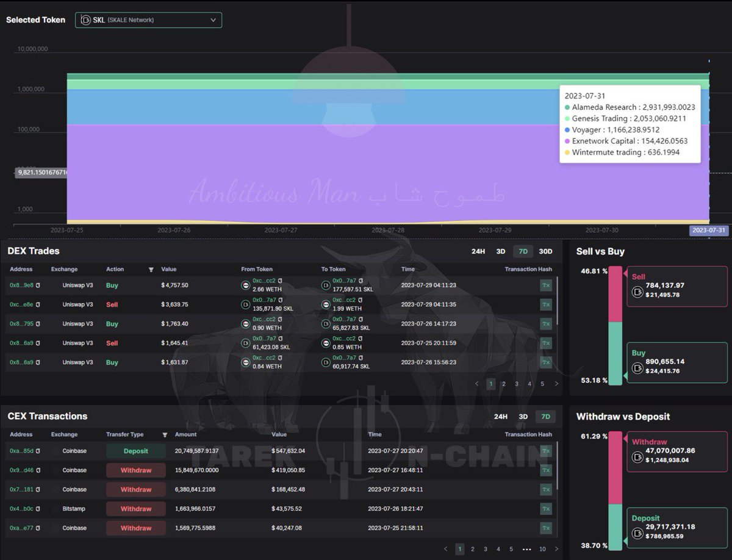Screen dimensions: 732x560
Task: Copy address 0x8...9e8 in DEX Trades
Action: (x=38, y=285)
